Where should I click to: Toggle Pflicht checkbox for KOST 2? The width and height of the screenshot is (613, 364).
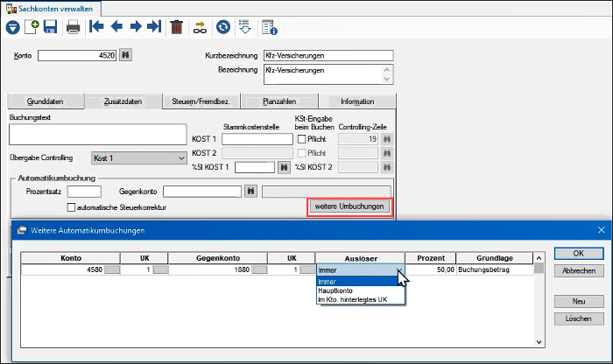coord(302,153)
